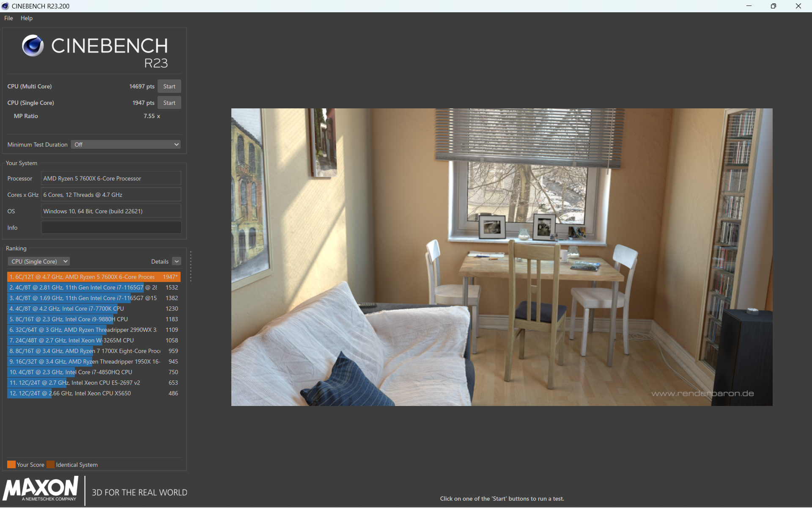
Task: Start the CPU Multi Core test
Action: (x=169, y=86)
